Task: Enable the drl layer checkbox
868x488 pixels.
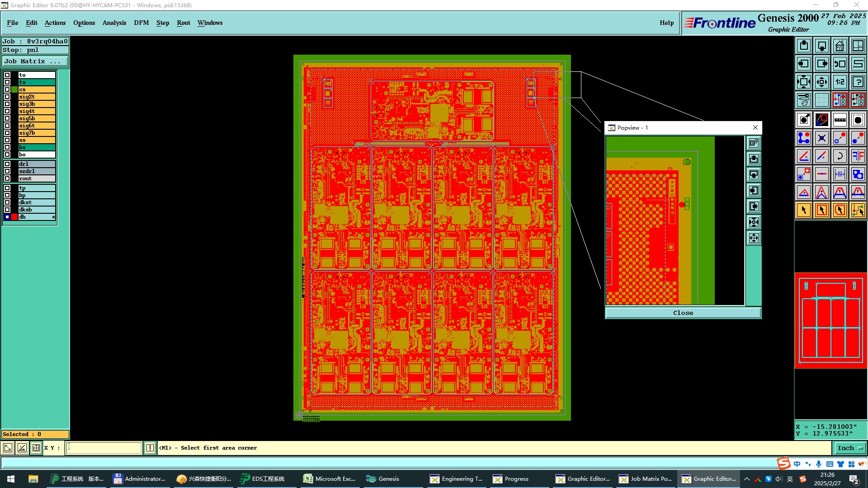Action: tap(7, 164)
